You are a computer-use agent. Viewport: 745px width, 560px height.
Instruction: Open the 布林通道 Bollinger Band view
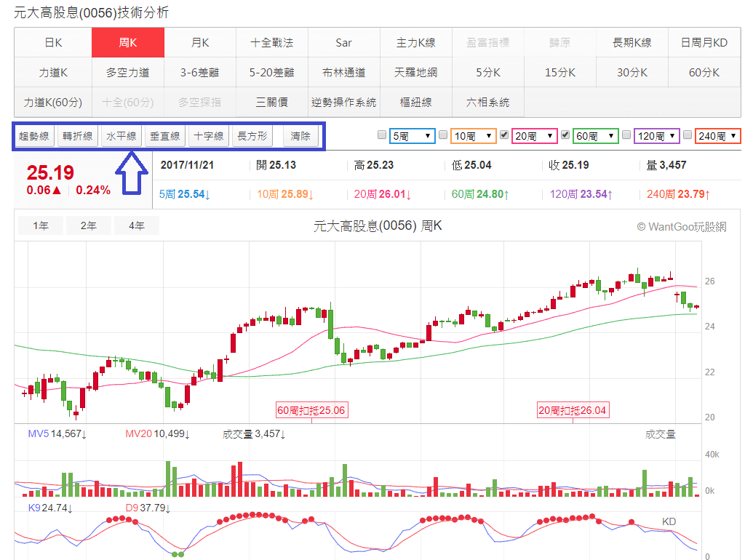[x=344, y=72]
